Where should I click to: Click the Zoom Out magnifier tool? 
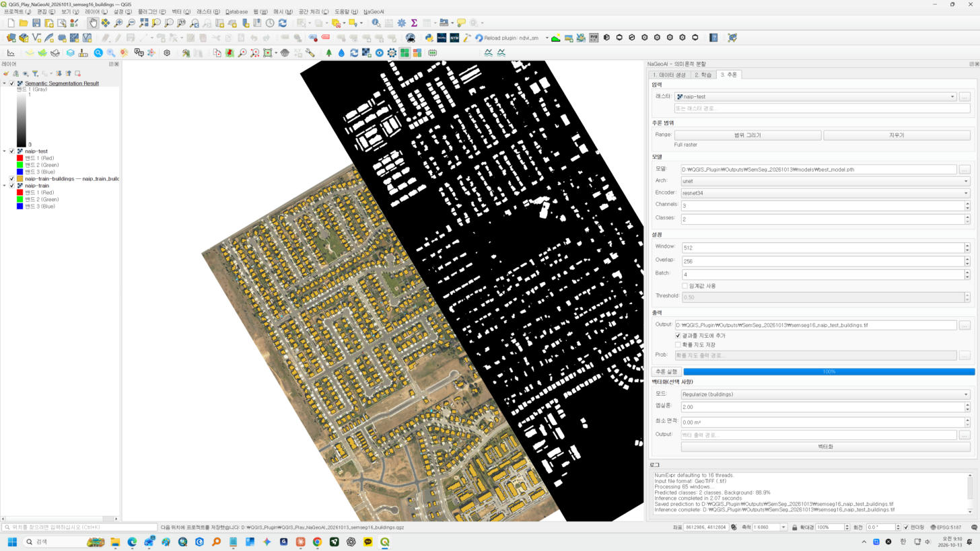pos(131,23)
